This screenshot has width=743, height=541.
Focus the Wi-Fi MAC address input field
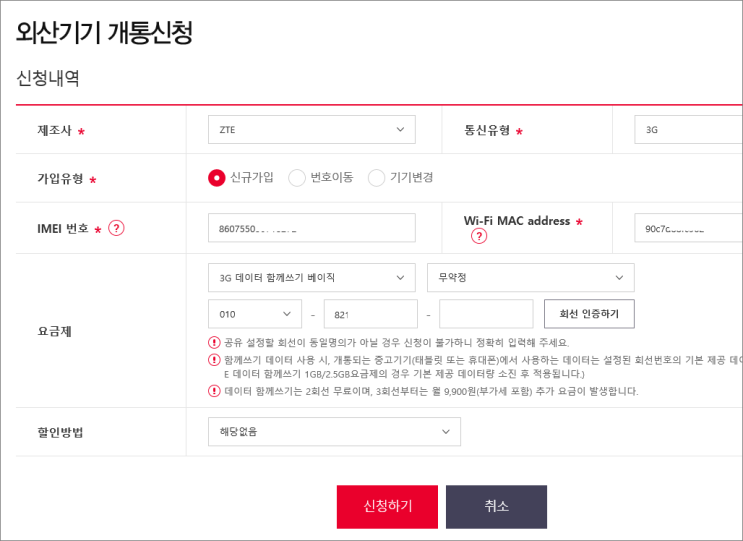click(x=689, y=228)
